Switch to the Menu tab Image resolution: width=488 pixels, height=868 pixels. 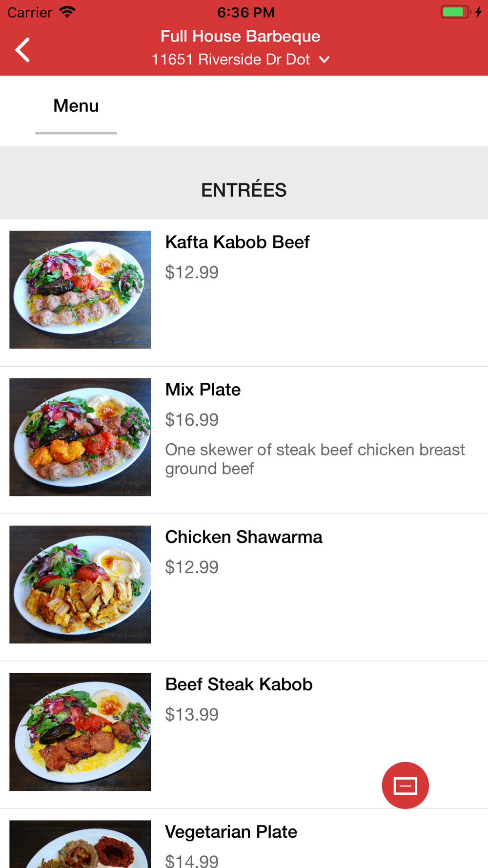pos(76,106)
